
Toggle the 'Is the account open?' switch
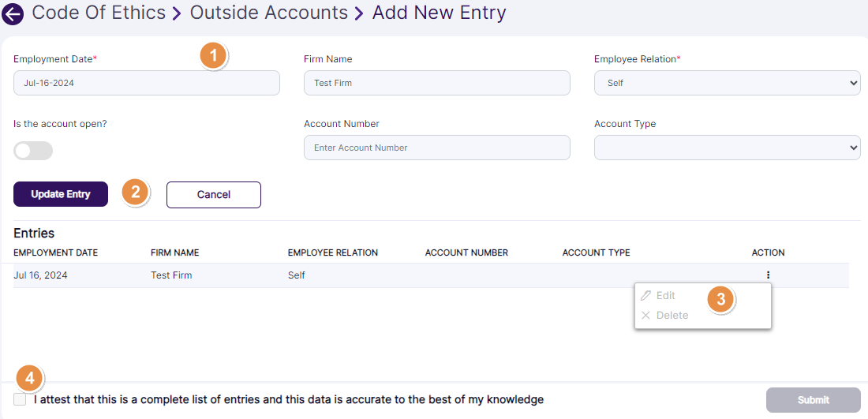pos(33,151)
